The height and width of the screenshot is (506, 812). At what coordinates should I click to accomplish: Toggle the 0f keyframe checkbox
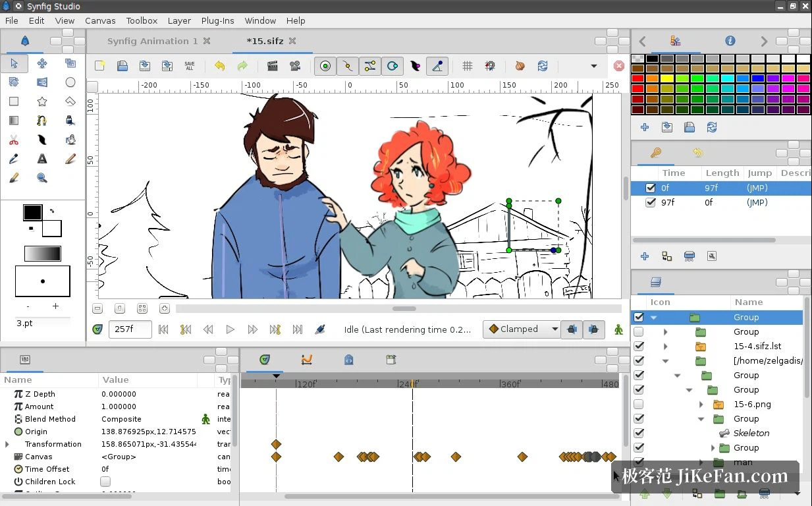pos(651,188)
